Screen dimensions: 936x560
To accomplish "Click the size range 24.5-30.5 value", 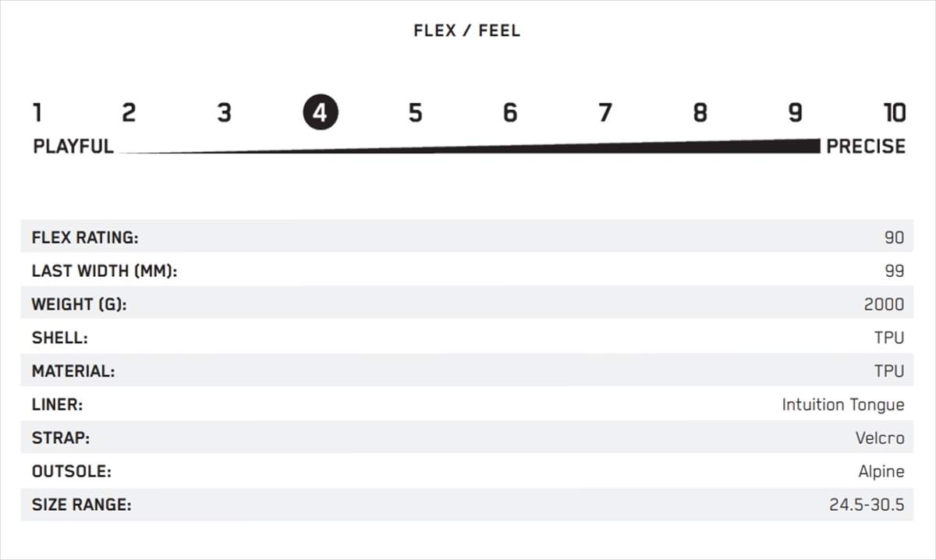I will click(867, 505).
